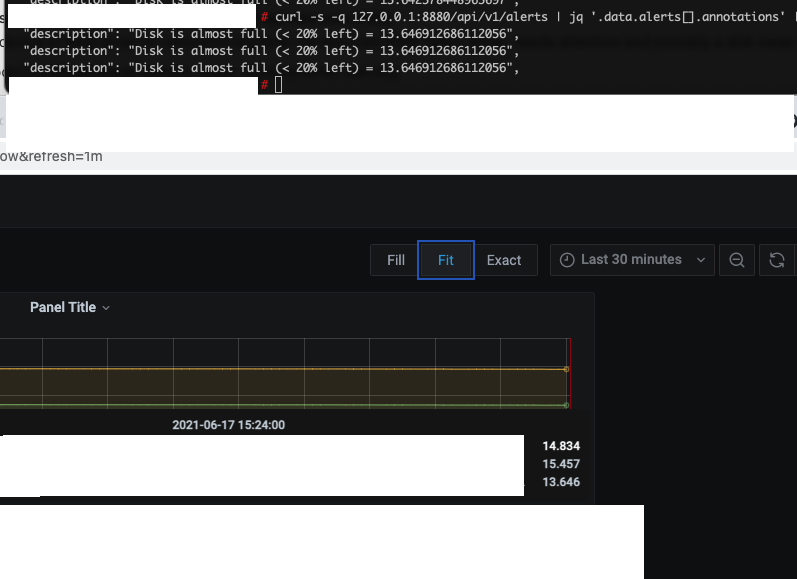The image size is (797, 579).
Task: Click legend value 13.646
Action: coord(561,482)
